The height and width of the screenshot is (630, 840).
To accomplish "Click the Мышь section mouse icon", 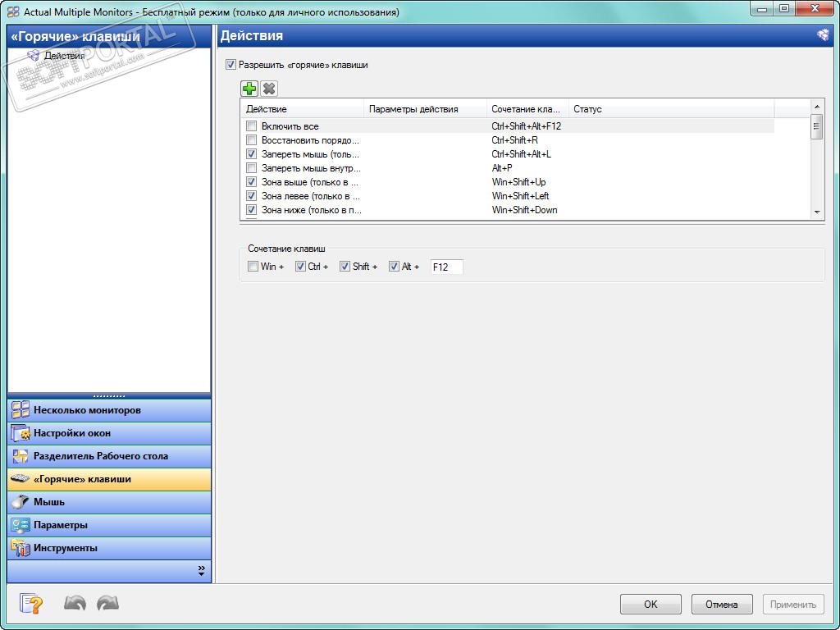I will point(21,502).
